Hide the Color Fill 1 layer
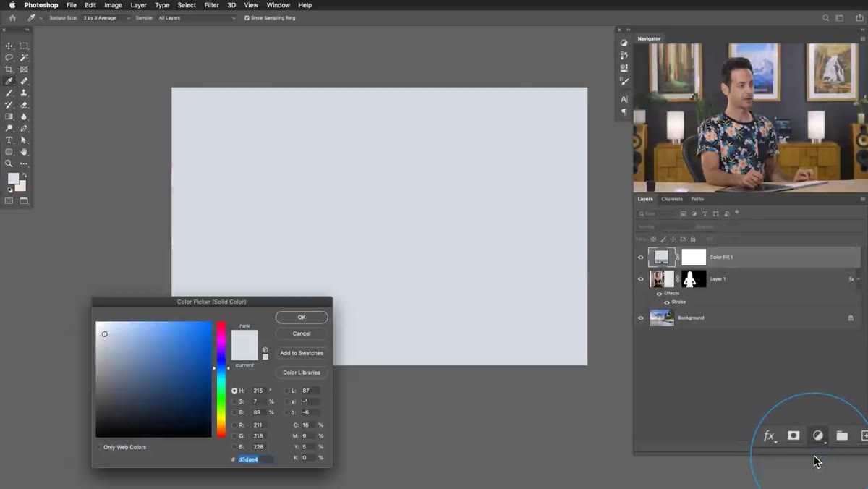The height and width of the screenshot is (489, 868). (640, 257)
